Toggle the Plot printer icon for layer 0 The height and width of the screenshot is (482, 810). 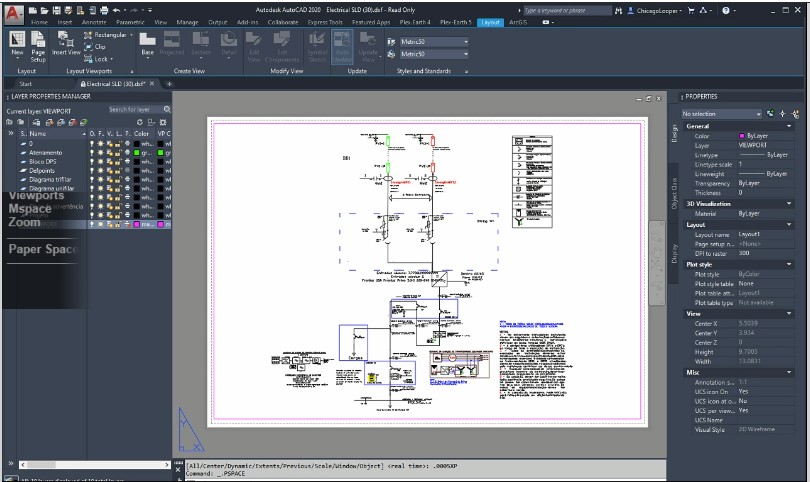coord(127,144)
